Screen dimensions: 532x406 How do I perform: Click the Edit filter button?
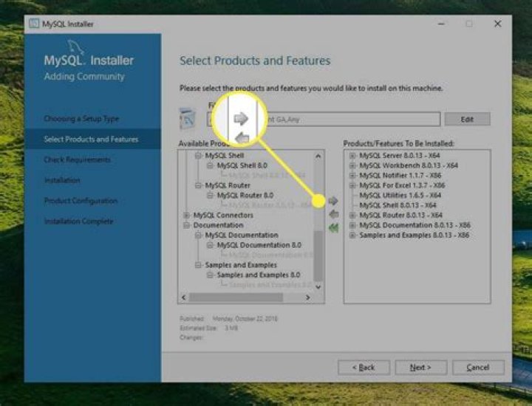(467, 119)
